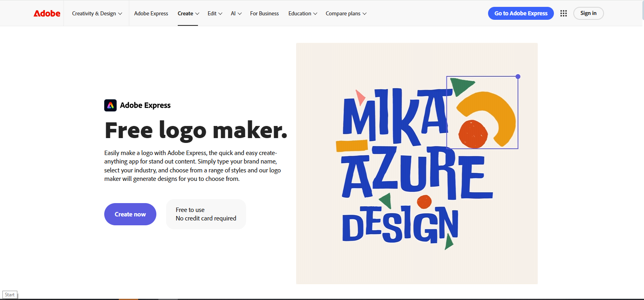This screenshot has width=644, height=300.
Task: Click the Create now button
Action: click(x=130, y=214)
